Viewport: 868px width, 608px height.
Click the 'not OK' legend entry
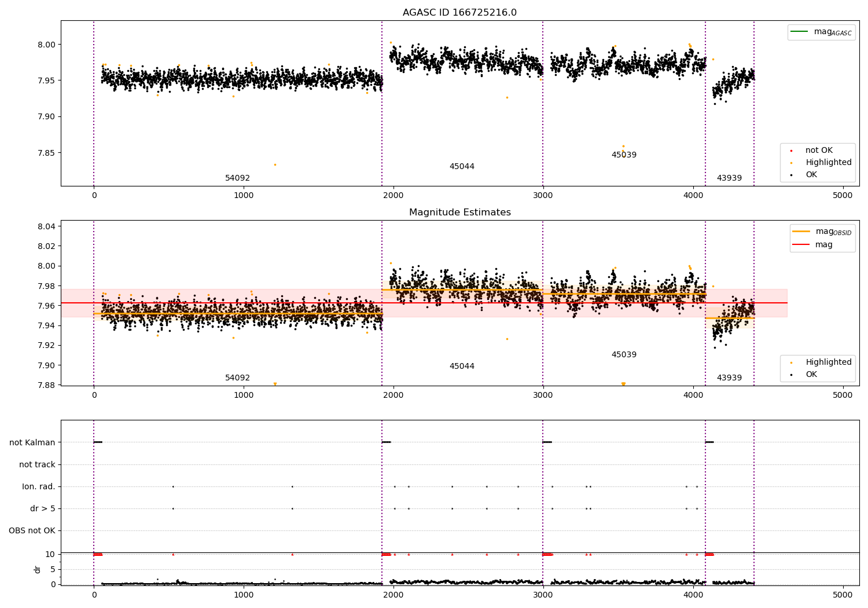pyautogui.click(x=818, y=151)
